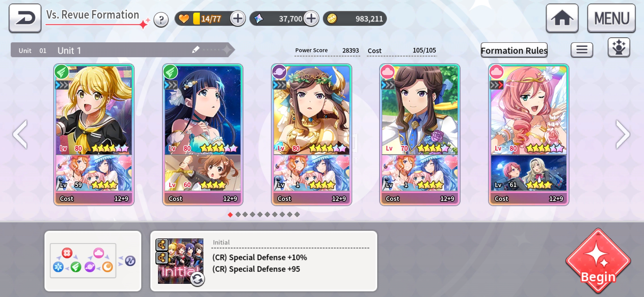Click the pencil icon to rename Unit 1
This screenshot has height=297, width=644.
pos(196,50)
